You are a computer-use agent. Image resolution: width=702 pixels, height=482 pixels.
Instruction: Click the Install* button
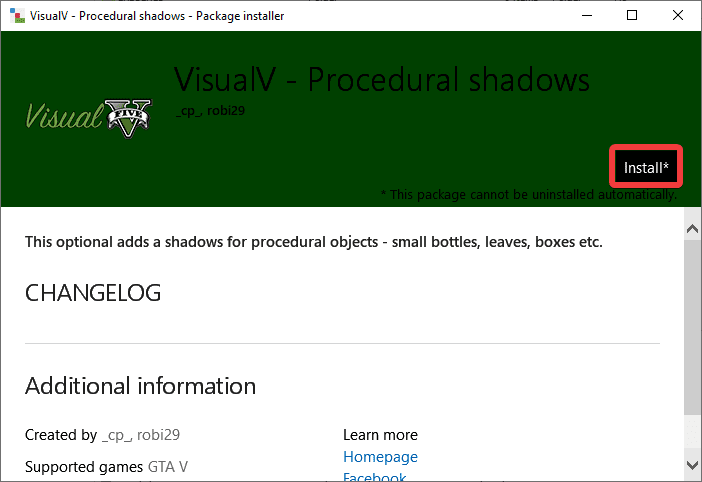tap(646, 167)
